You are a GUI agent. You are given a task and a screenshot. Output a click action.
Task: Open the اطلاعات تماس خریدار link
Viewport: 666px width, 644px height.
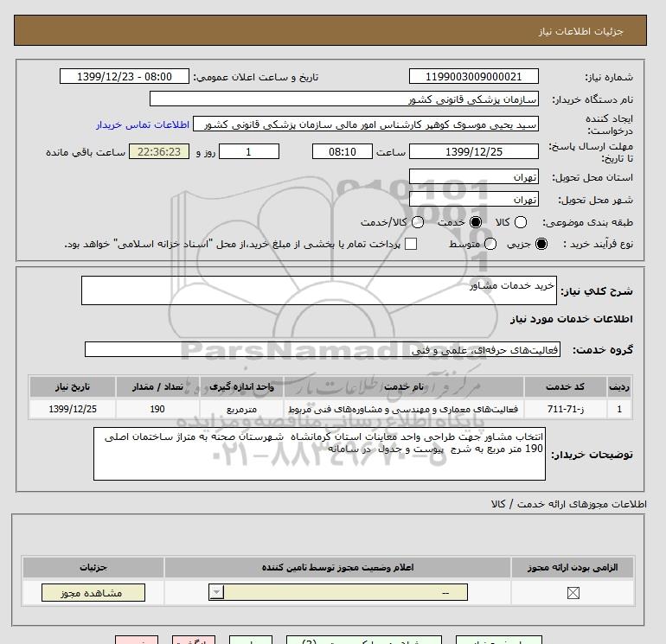click(143, 124)
